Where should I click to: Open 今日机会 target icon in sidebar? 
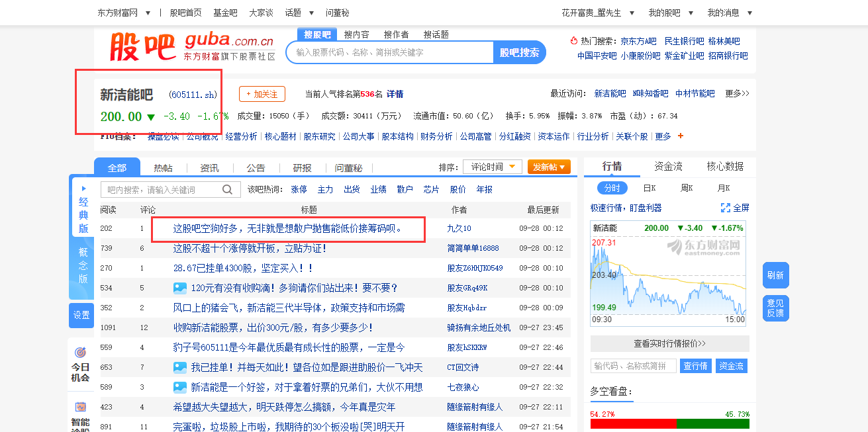coord(80,353)
